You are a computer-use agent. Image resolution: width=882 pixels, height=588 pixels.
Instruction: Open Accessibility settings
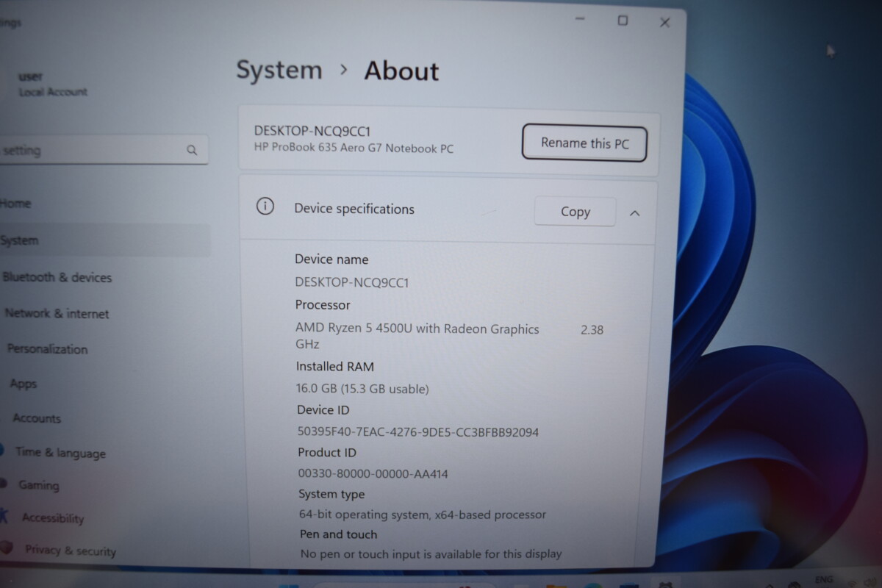pyautogui.click(x=52, y=517)
